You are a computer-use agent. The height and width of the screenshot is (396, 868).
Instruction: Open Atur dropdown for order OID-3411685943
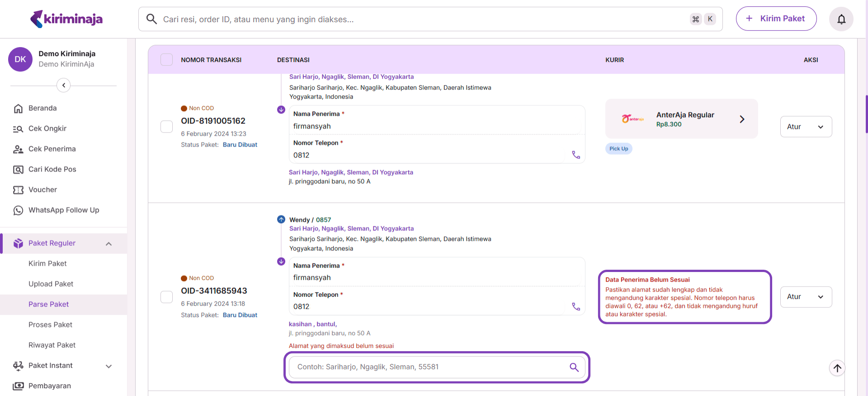806,297
